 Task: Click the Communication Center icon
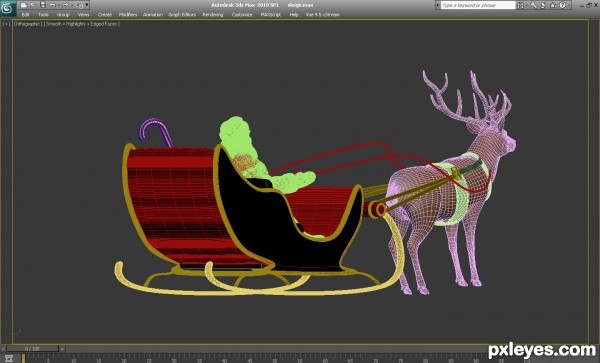click(543, 5)
